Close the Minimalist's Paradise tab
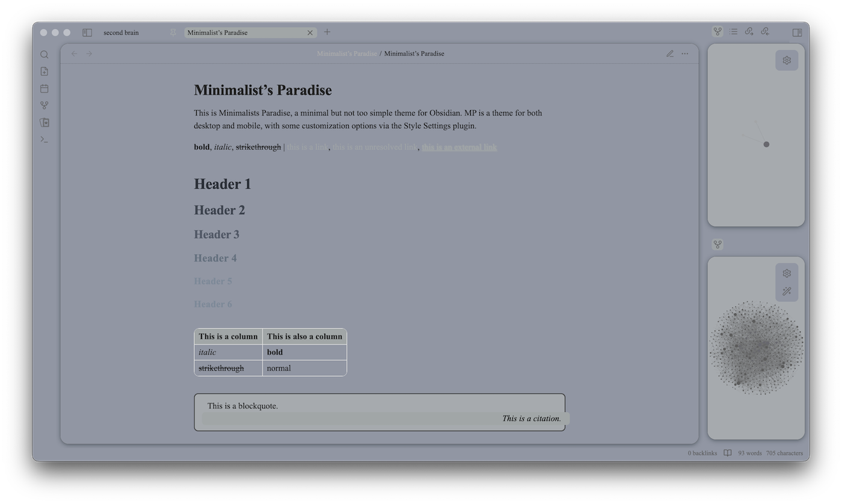 click(310, 32)
